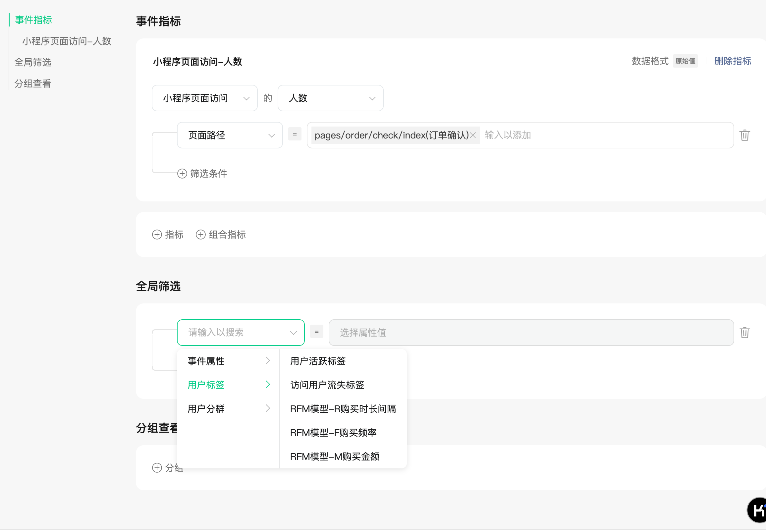Viewport: 766px width, 532px height.
Task: Click the global filter row trash icon
Action: (744, 333)
